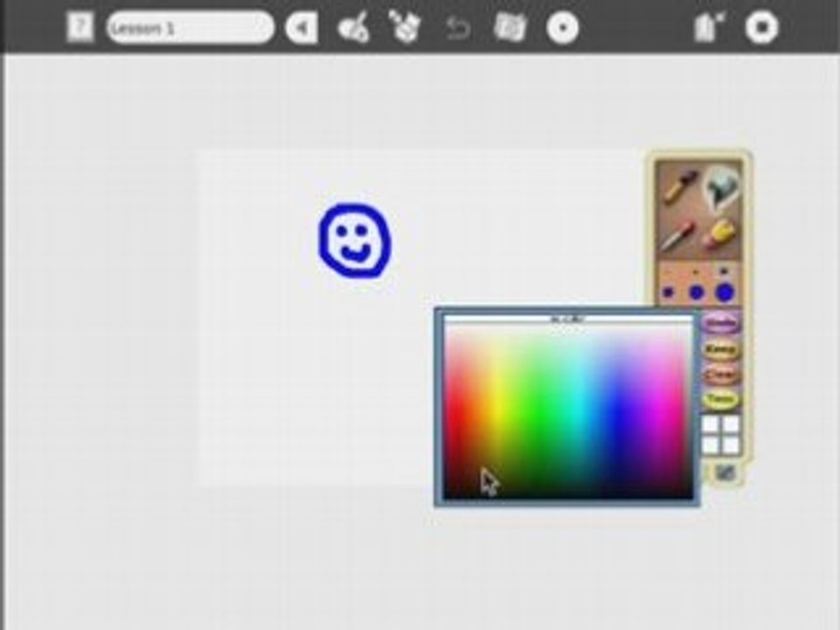840x630 pixels.
Task: Choose the right small brush size dot in top row
Action: coord(724,271)
